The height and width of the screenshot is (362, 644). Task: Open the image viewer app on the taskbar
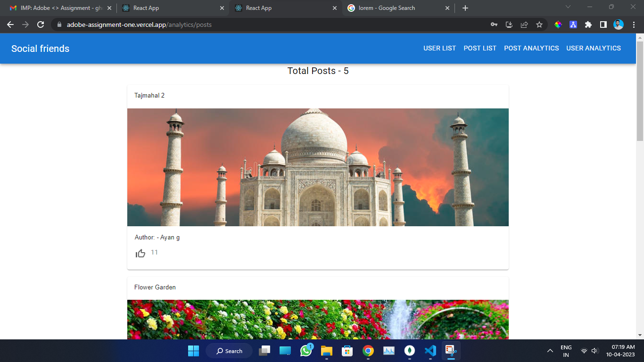[x=389, y=351]
